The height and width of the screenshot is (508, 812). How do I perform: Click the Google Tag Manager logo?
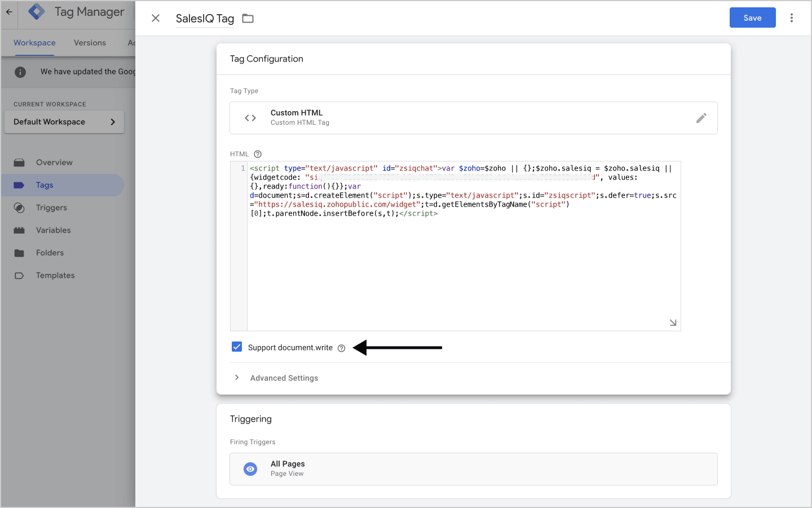tap(37, 12)
